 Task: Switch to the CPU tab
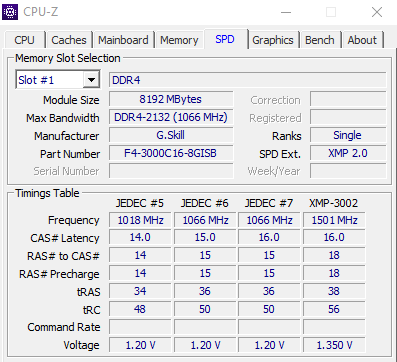coord(24,40)
